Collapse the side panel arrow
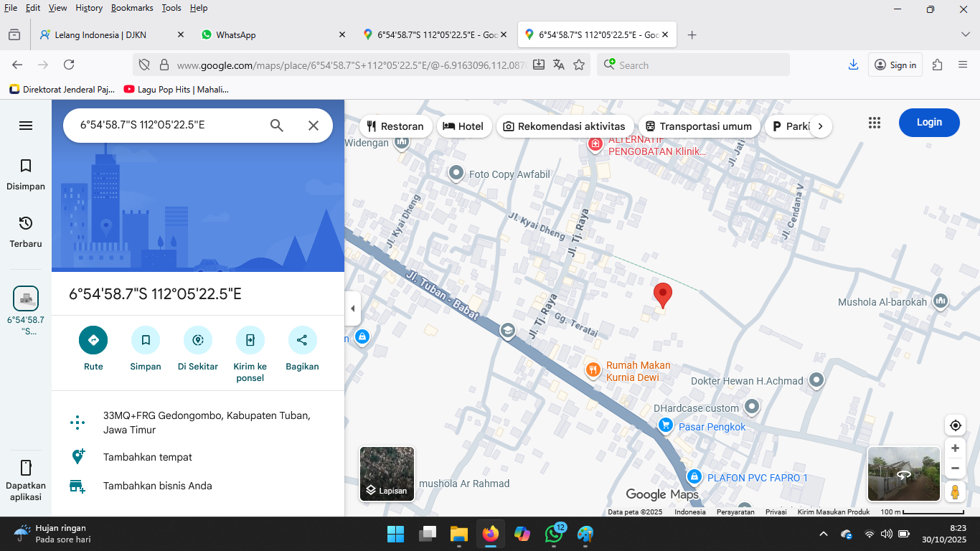 [352, 309]
